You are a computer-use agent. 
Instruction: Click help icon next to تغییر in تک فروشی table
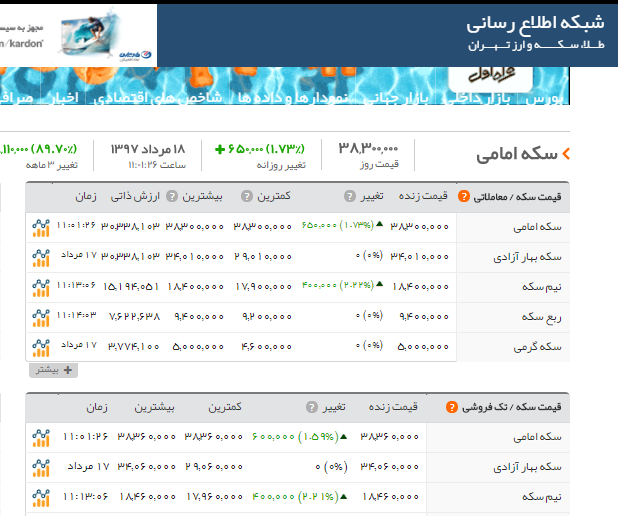(x=312, y=407)
